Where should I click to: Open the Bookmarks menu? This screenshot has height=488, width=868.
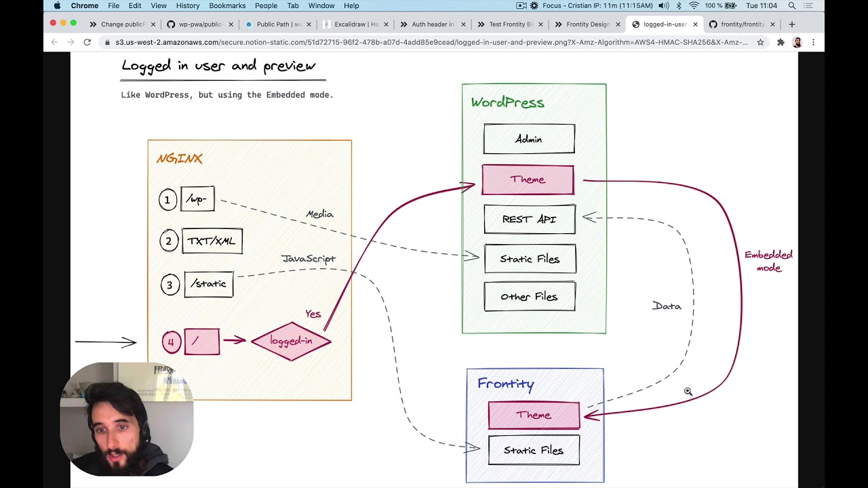click(227, 6)
